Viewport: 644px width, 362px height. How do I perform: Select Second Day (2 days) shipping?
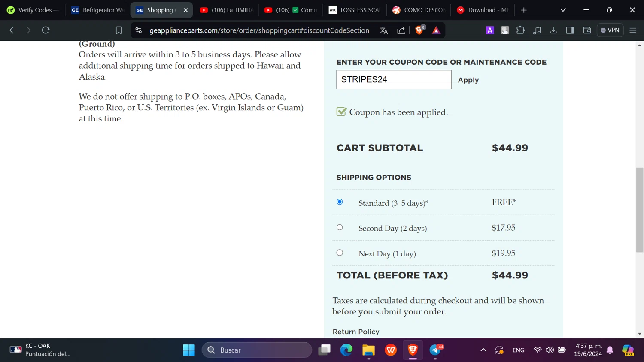pos(340,227)
